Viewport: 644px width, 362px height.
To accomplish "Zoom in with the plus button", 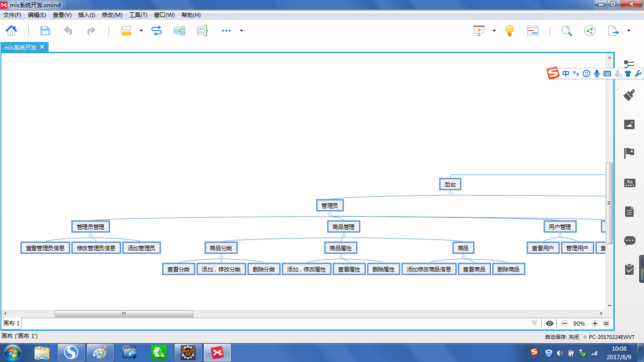I will click(595, 323).
